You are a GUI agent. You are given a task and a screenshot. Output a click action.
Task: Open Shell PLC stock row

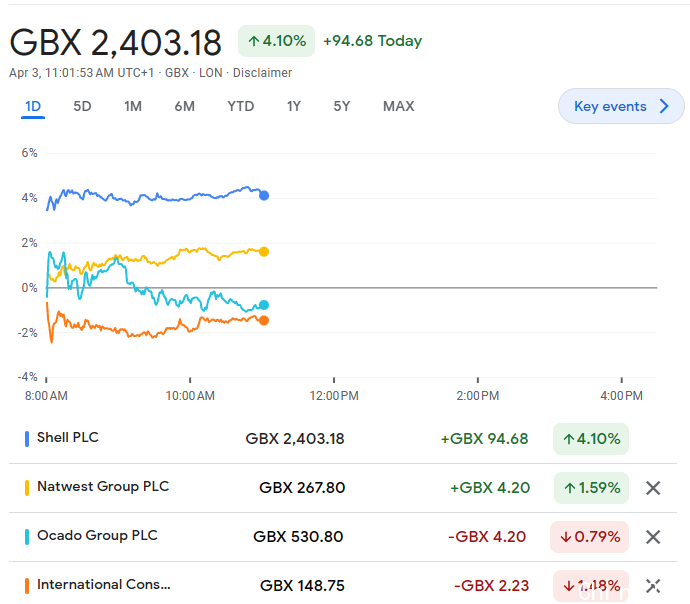(343, 439)
